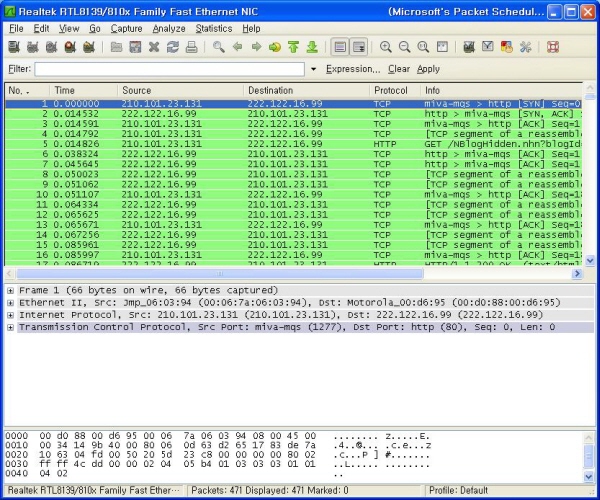600x500 pixels.
Task: Go to specific packet number icon
Action: coord(275,47)
